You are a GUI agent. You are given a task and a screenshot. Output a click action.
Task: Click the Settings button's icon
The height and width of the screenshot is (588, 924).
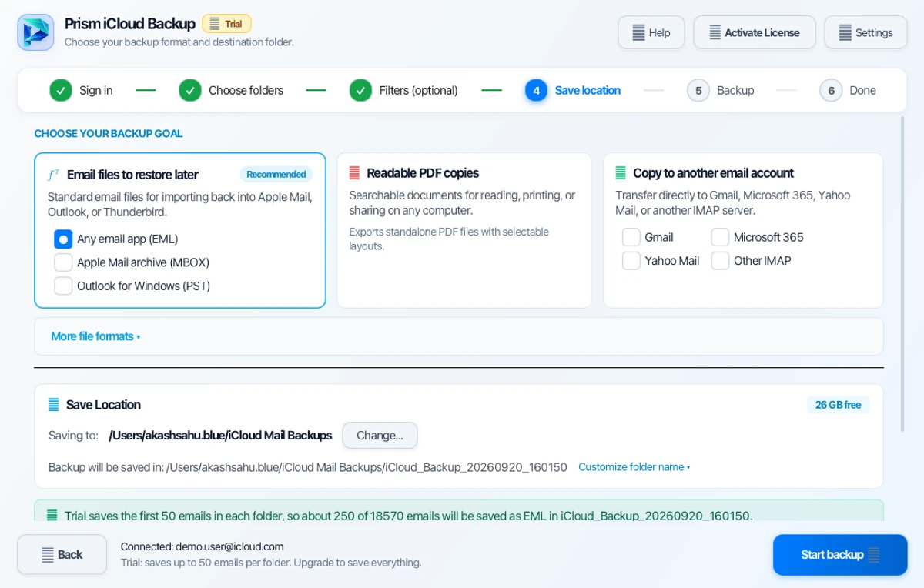coord(845,32)
